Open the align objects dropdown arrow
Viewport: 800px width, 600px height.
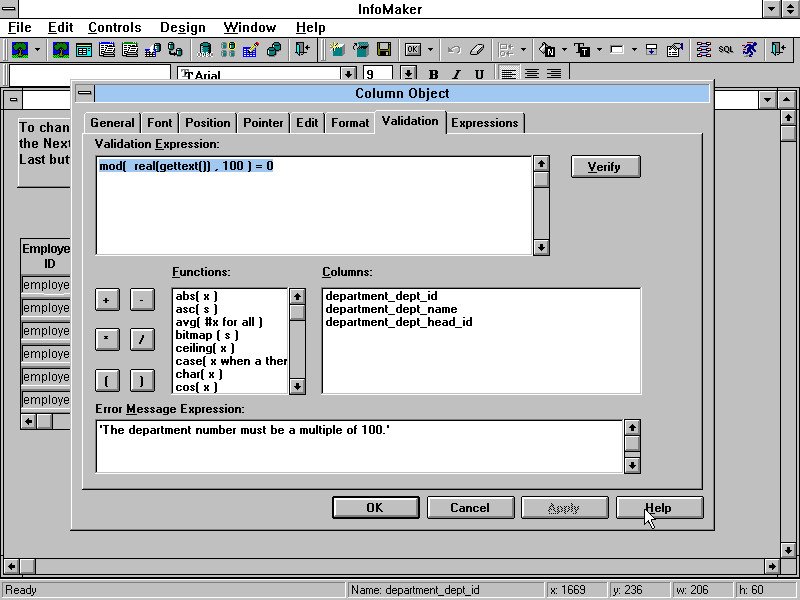pos(523,49)
